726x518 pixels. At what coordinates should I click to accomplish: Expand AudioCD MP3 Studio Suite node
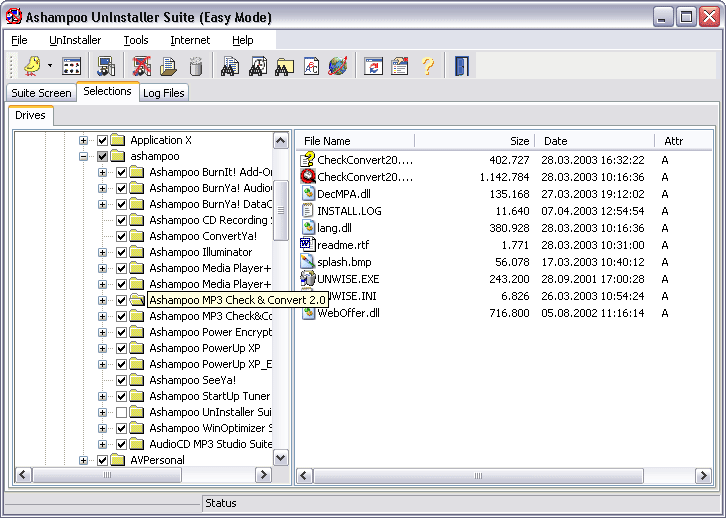click(x=102, y=445)
